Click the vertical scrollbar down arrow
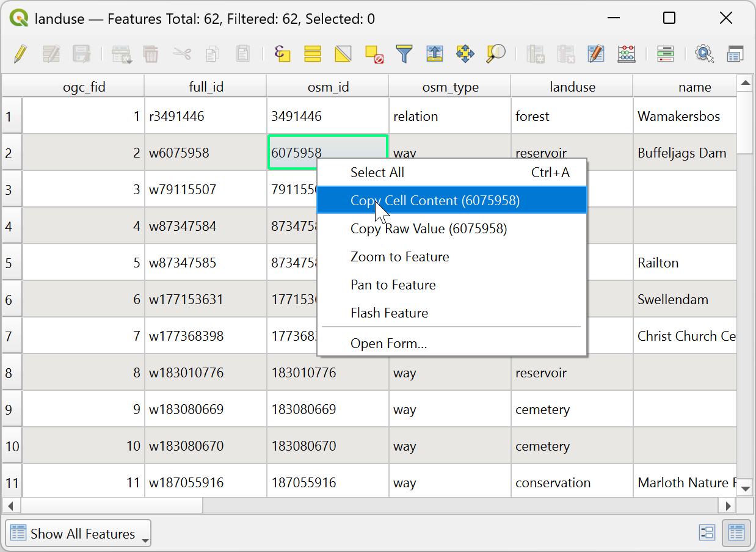The height and width of the screenshot is (552, 756). (x=745, y=488)
